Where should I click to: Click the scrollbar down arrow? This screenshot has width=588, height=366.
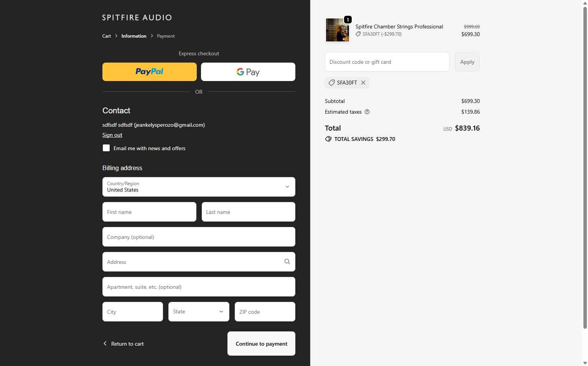[585, 363]
